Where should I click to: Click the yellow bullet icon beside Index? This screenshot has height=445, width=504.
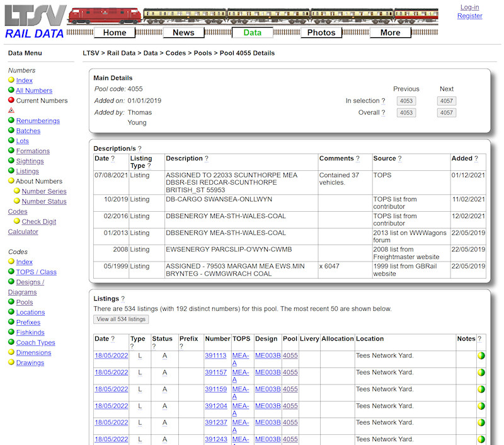[x=11, y=80]
